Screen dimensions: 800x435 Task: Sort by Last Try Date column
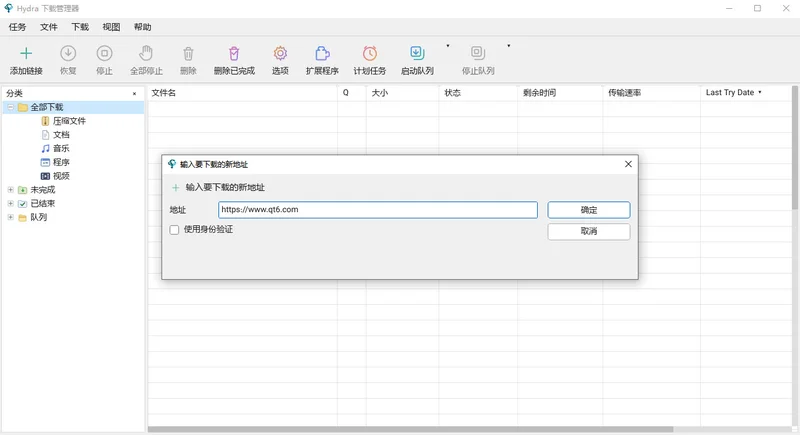746,93
